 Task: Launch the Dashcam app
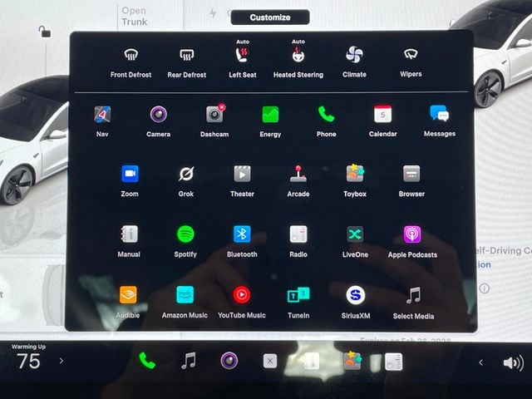coord(214,116)
